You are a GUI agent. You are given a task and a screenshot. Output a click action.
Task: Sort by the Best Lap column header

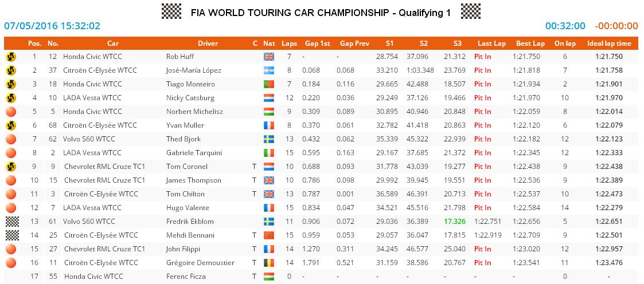[x=530, y=44]
